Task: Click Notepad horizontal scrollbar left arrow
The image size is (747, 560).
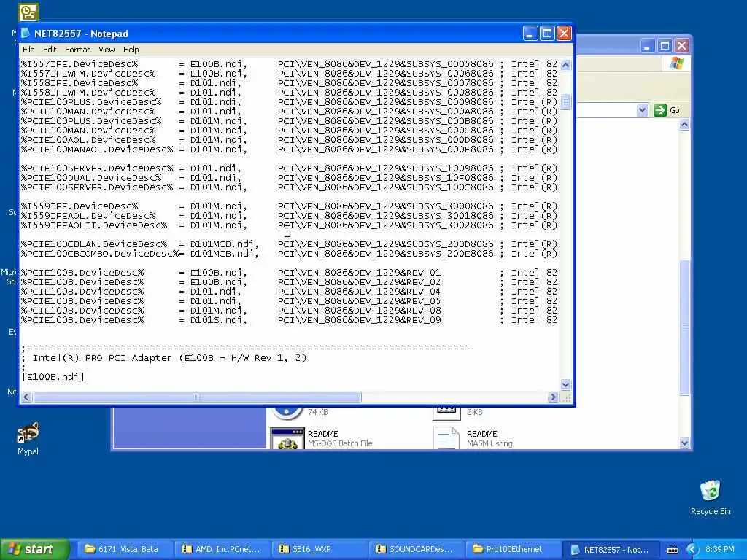Action: click(x=26, y=397)
